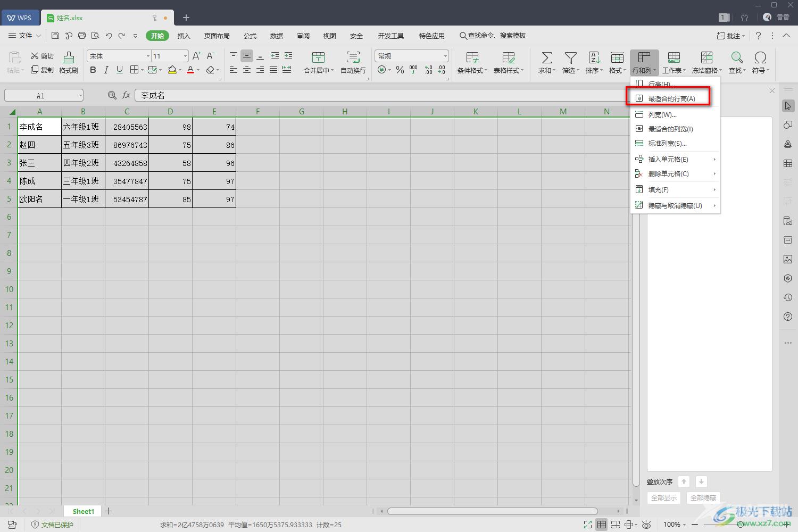Open new document tab with plus button
The image size is (798, 532).
186,18
